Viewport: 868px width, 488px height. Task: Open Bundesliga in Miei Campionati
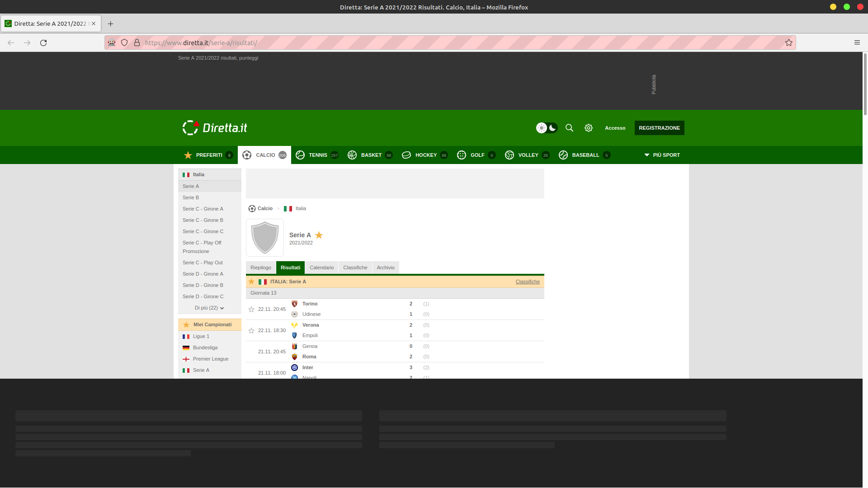pyautogui.click(x=205, y=347)
